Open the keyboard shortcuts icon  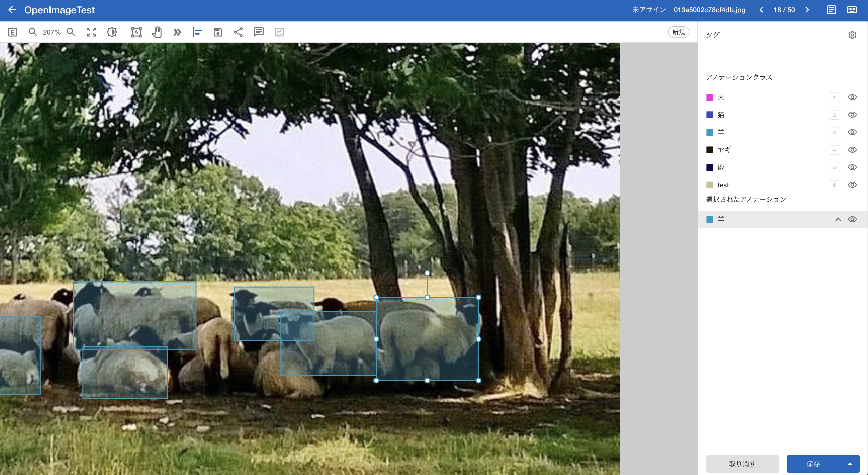pyautogui.click(x=851, y=10)
